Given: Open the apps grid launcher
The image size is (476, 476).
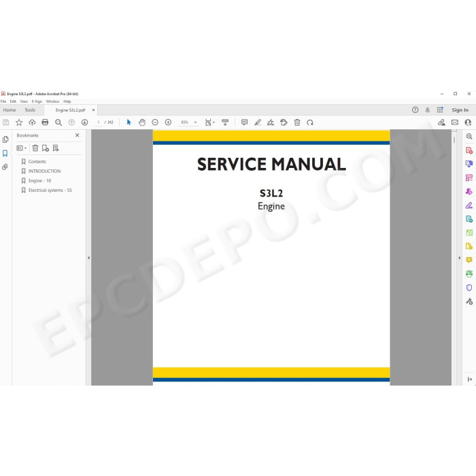Looking at the screenshot, I should pyautogui.click(x=440, y=110).
